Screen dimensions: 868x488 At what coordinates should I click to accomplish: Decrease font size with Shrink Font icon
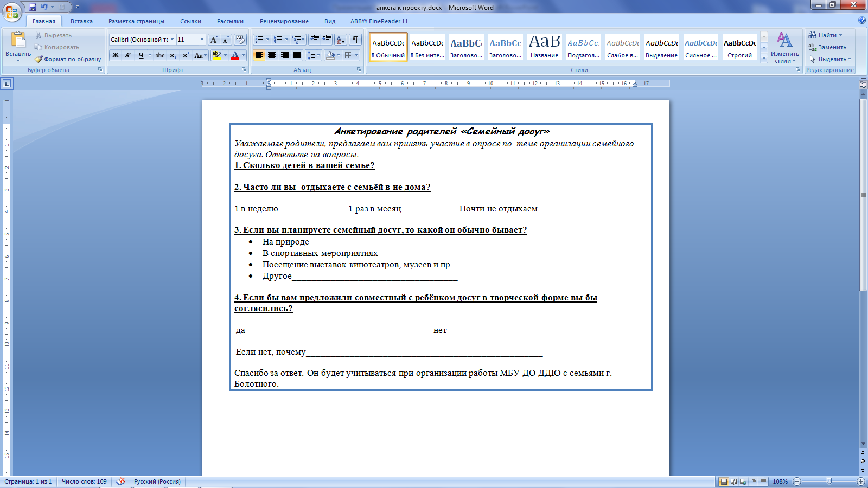click(x=226, y=40)
